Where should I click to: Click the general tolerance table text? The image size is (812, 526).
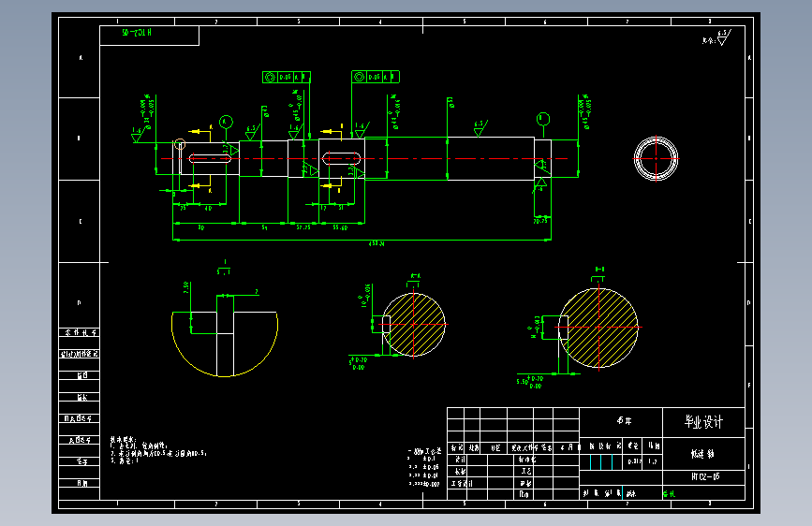point(424,468)
